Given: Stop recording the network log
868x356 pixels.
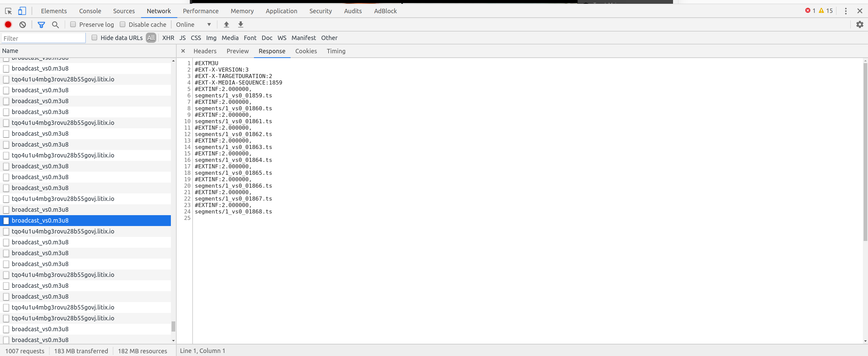Looking at the screenshot, I should tap(8, 24).
